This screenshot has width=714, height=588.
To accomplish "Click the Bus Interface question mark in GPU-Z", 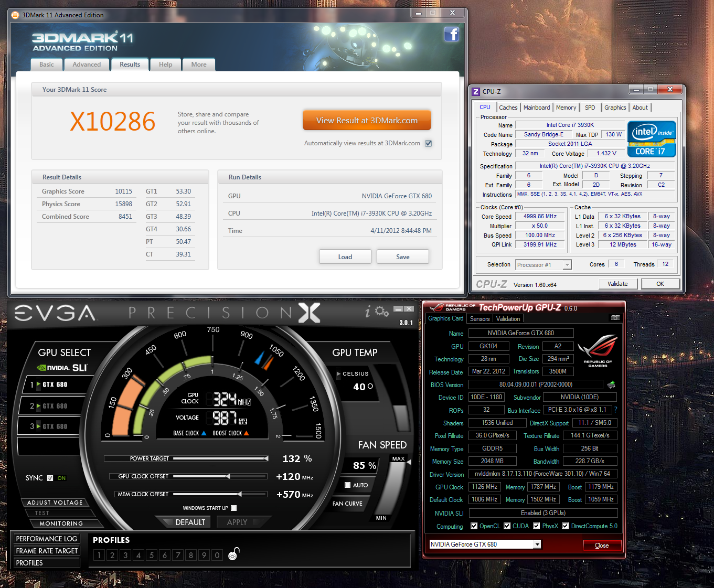I will (615, 410).
